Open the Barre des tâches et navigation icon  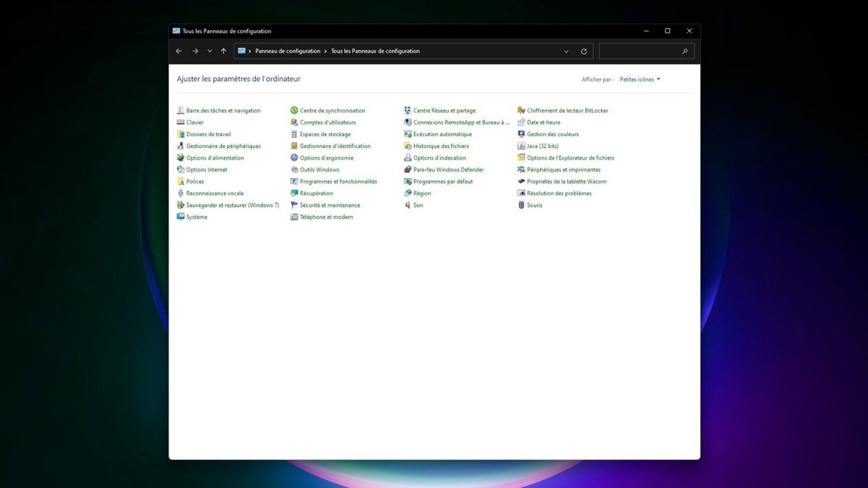[181, 111]
